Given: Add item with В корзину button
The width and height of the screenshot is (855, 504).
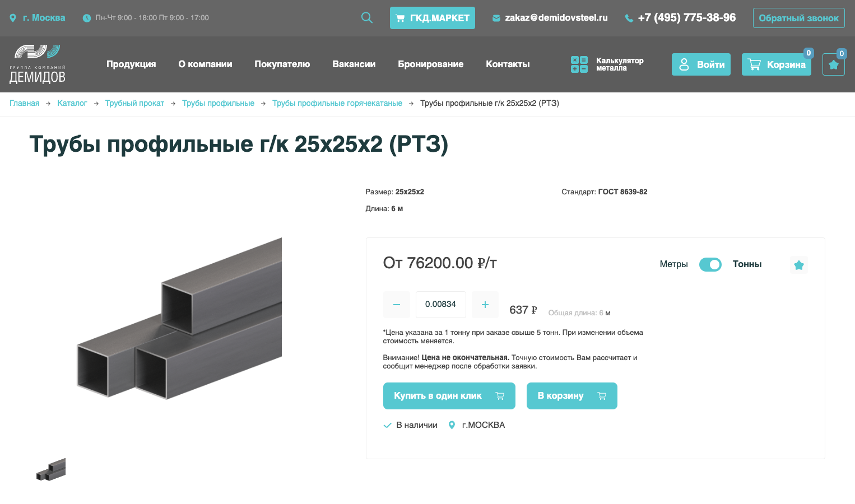Looking at the screenshot, I should click(571, 396).
